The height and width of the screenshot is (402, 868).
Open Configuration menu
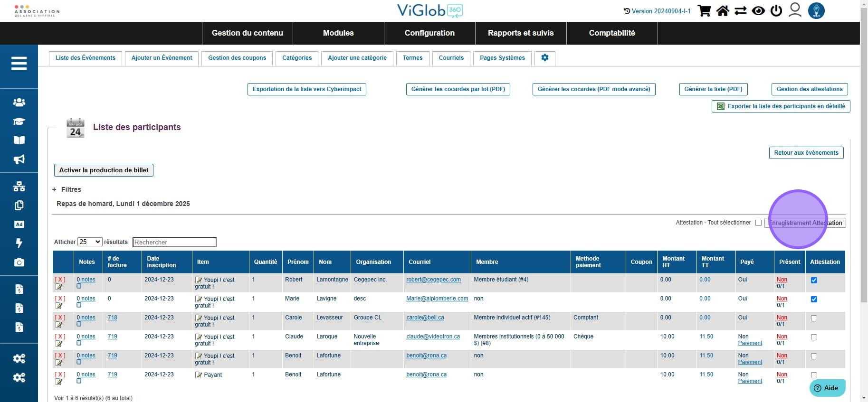(x=429, y=33)
